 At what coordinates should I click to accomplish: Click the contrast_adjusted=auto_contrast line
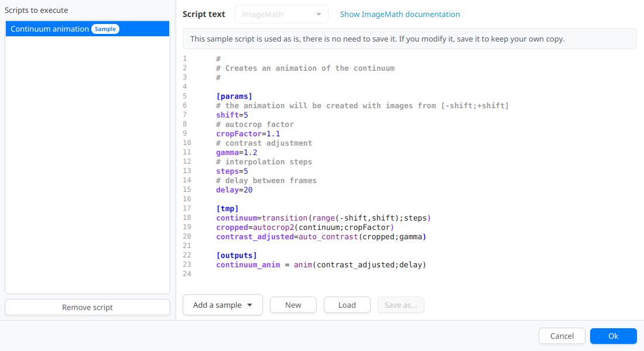[321, 236]
